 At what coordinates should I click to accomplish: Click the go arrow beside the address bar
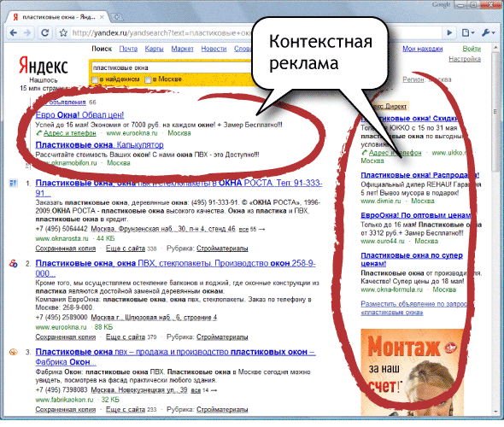click(449, 32)
